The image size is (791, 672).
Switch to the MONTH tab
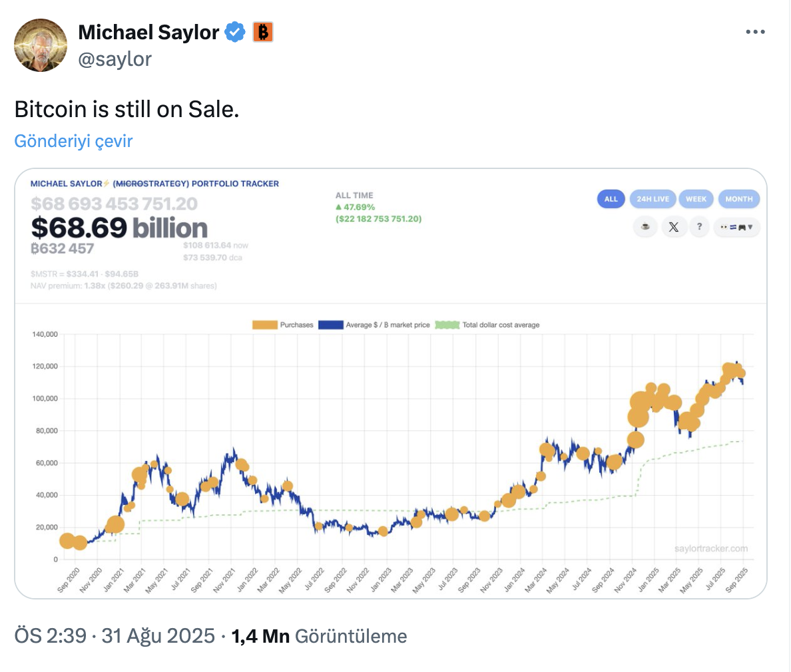point(738,199)
